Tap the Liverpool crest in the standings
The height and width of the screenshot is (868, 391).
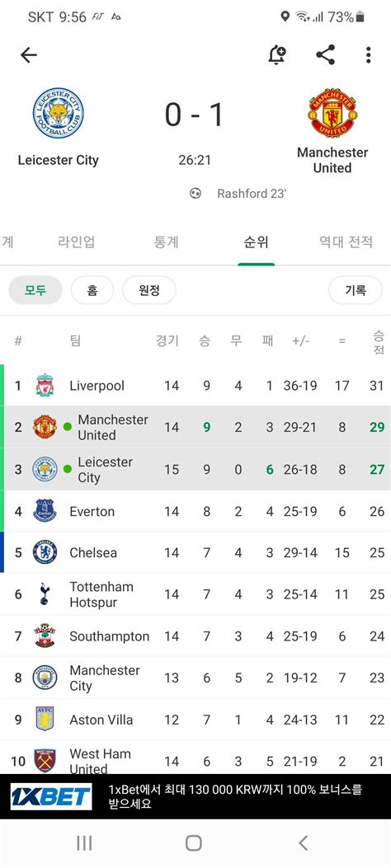pos(45,386)
